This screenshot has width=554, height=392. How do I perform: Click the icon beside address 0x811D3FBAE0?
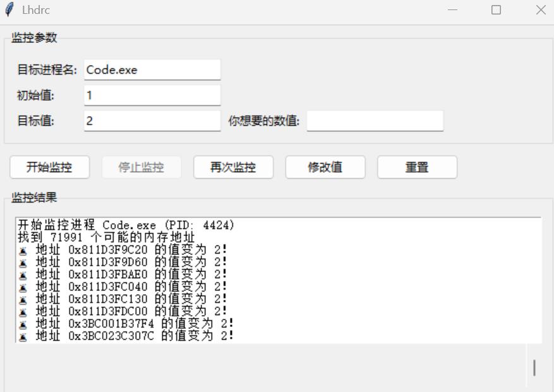(x=23, y=275)
